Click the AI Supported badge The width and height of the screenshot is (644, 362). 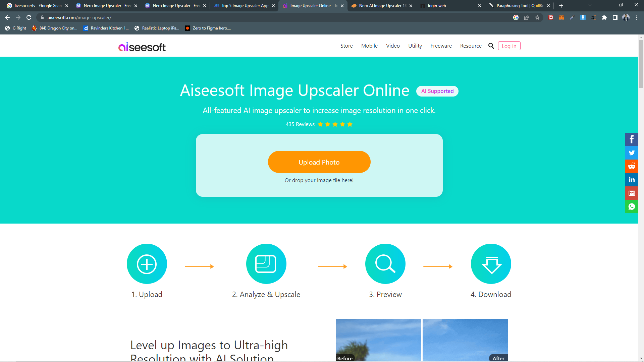click(x=437, y=91)
